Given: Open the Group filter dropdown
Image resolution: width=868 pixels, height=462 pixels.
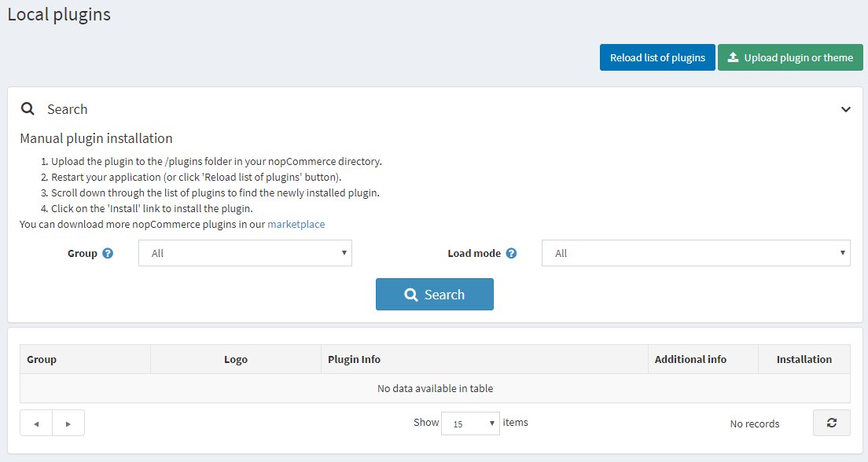Looking at the screenshot, I should tap(245, 253).
